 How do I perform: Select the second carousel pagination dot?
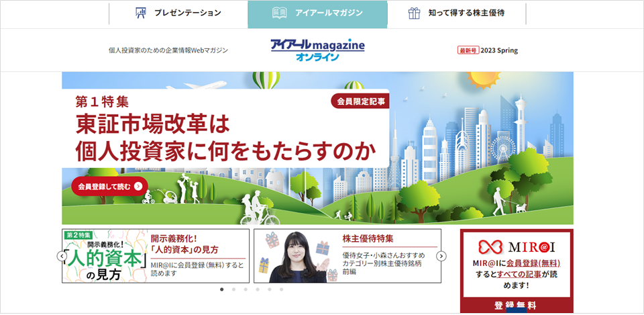pos(233,289)
